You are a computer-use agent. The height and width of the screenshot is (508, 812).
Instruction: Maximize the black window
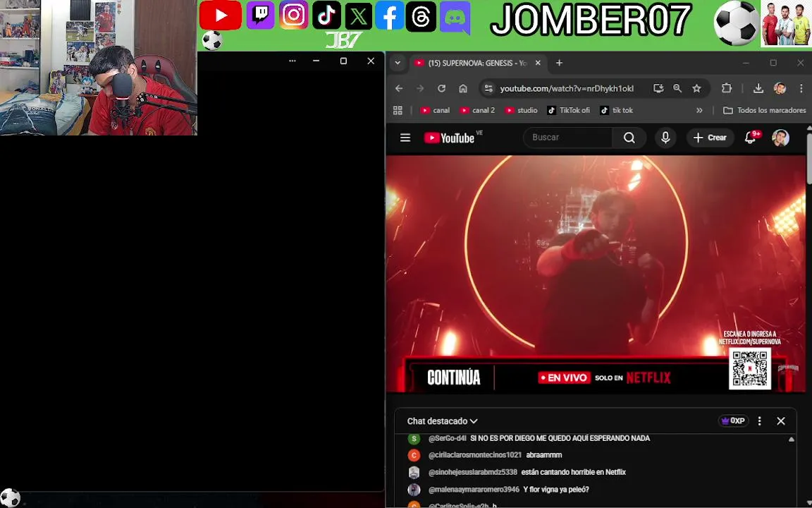tap(343, 61)
